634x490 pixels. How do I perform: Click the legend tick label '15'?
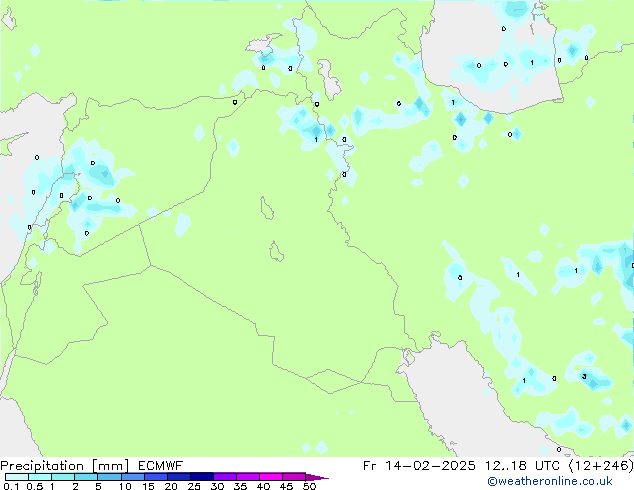[148, 486]
